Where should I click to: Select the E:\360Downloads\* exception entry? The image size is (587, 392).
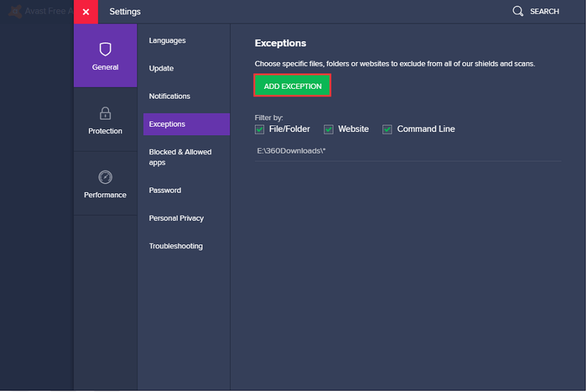click(x=408, y=151)
